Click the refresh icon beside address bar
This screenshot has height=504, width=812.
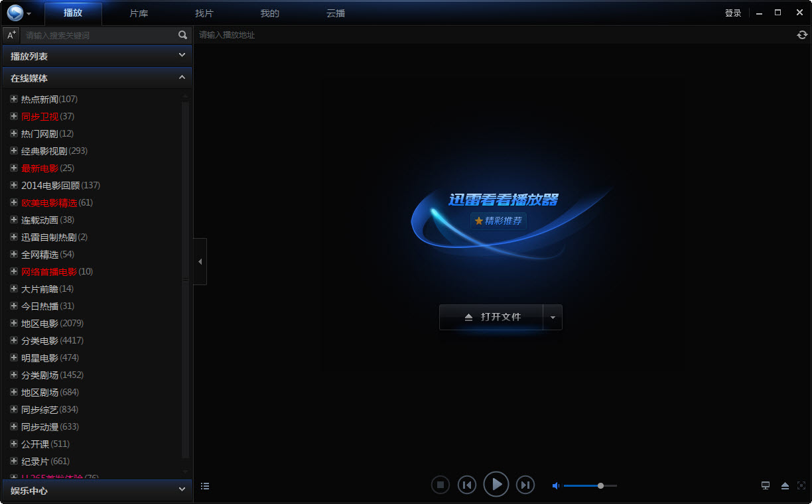click(x=802, y=35)
